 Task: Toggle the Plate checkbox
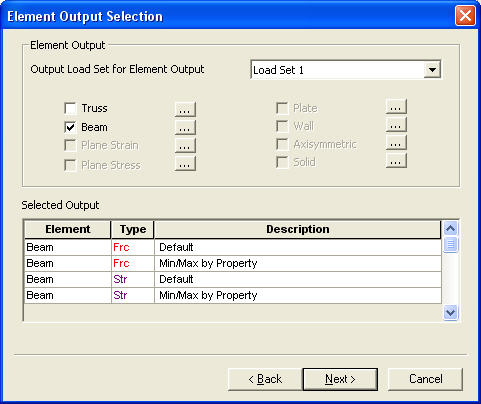click(282, 108)
